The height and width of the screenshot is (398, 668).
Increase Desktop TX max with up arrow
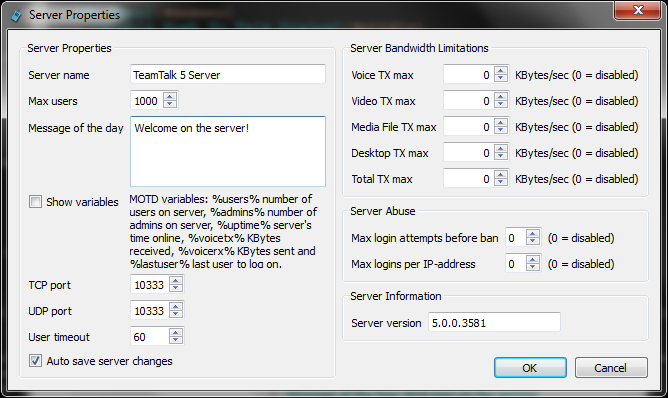point(501,148)
